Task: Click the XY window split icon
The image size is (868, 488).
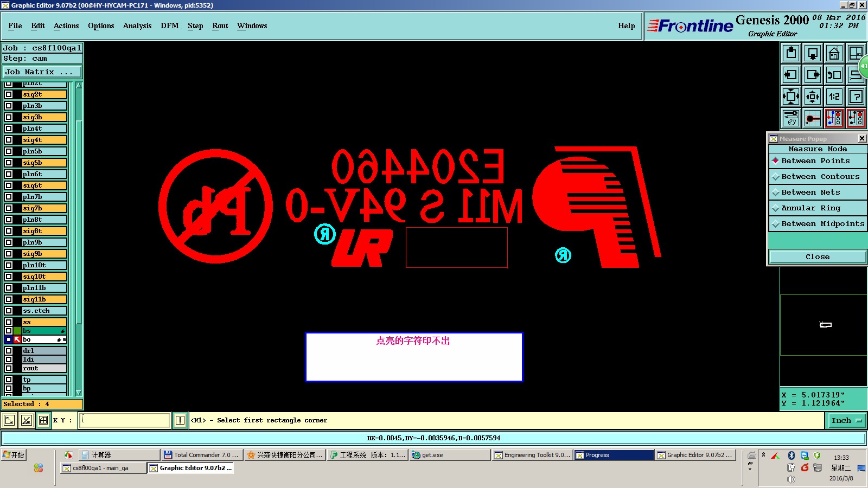Action: click(856, 53)
